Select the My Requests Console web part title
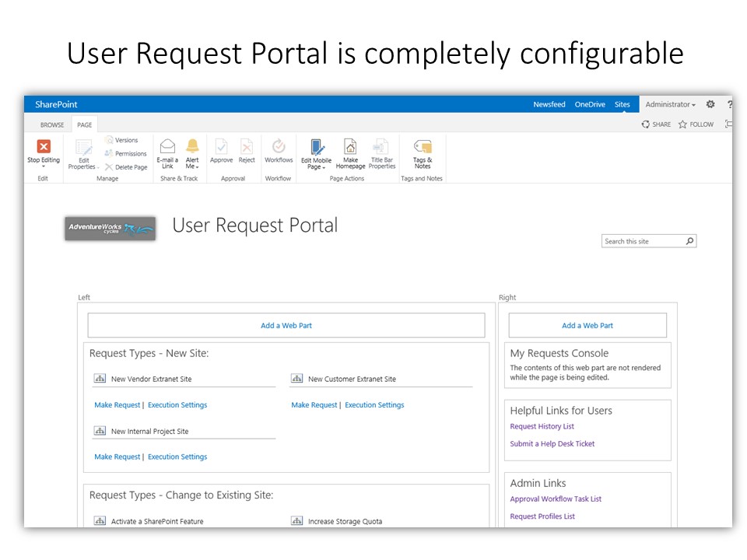The image size is (747, 560). [x=559, y=353]
